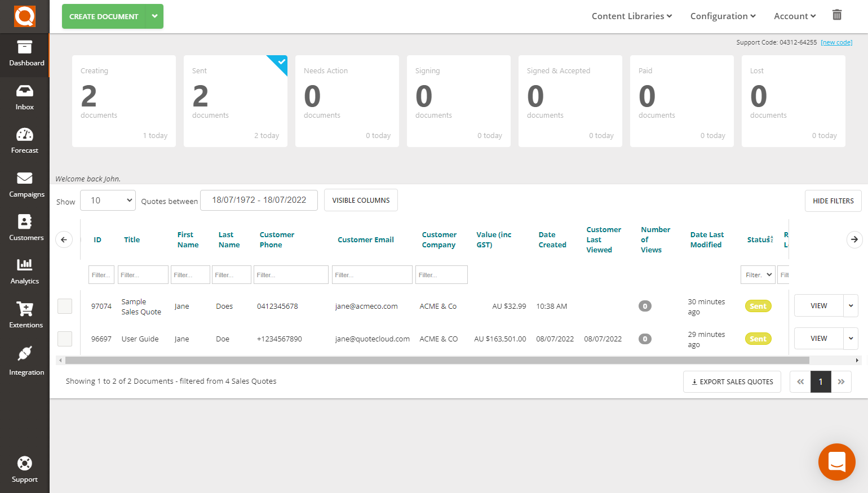Click the Export Sales Quotes button

pyautogui.click(x=732, y=381)
